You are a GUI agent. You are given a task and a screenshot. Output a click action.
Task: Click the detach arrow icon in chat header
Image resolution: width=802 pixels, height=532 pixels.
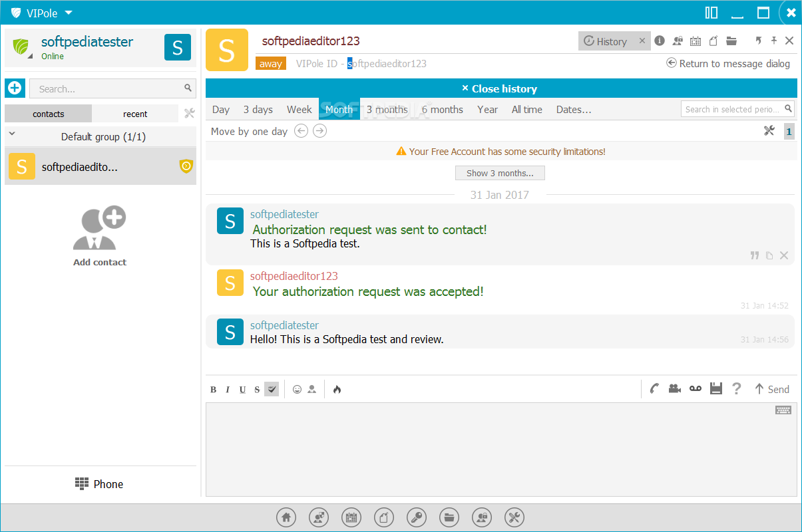click(x=758, y=41)
